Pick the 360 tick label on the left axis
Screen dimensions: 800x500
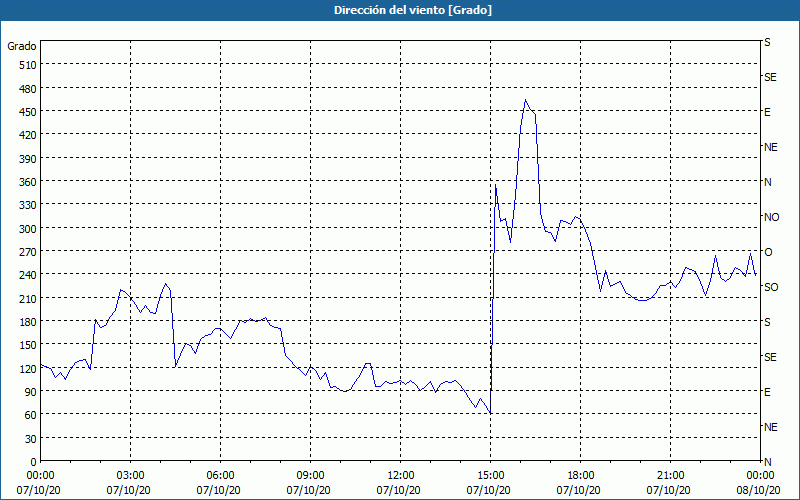coord(28,182)
